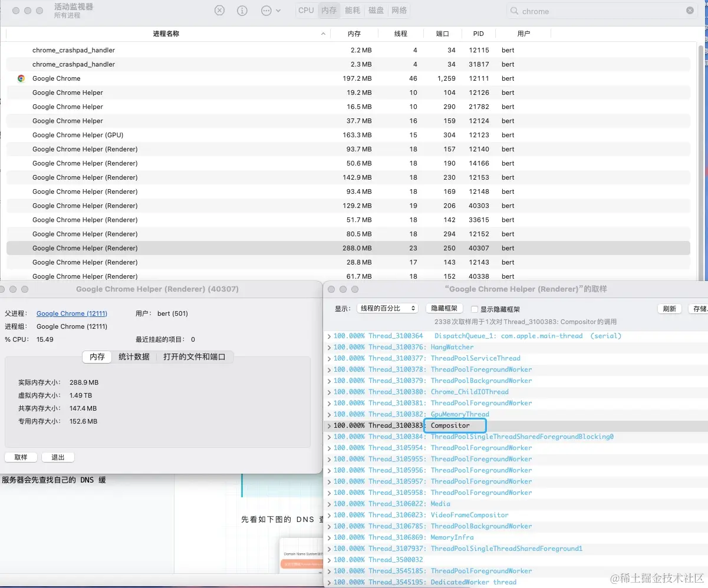Select 内存 tab in process info window
Screen dimensions: 708x588
coord(97,356)
